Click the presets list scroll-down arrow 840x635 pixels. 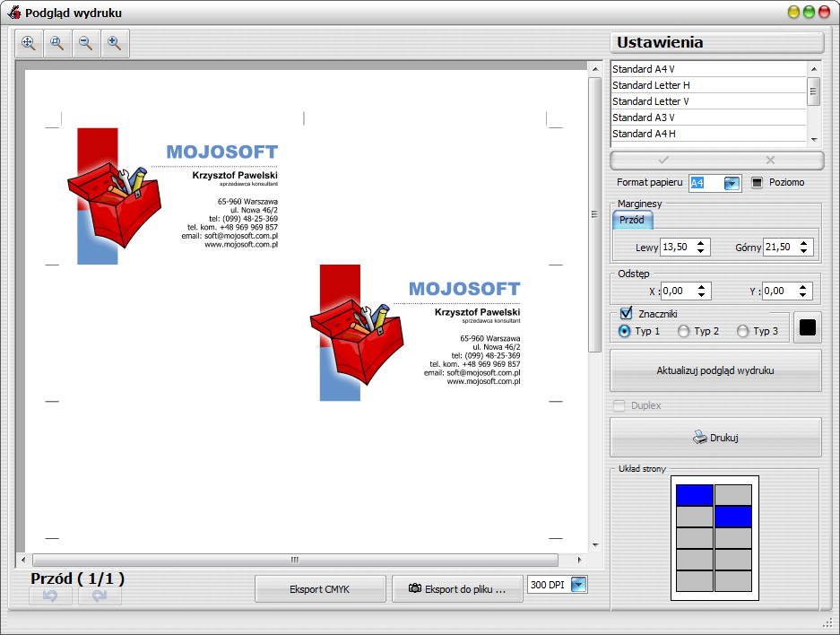(x=814, y=139)
